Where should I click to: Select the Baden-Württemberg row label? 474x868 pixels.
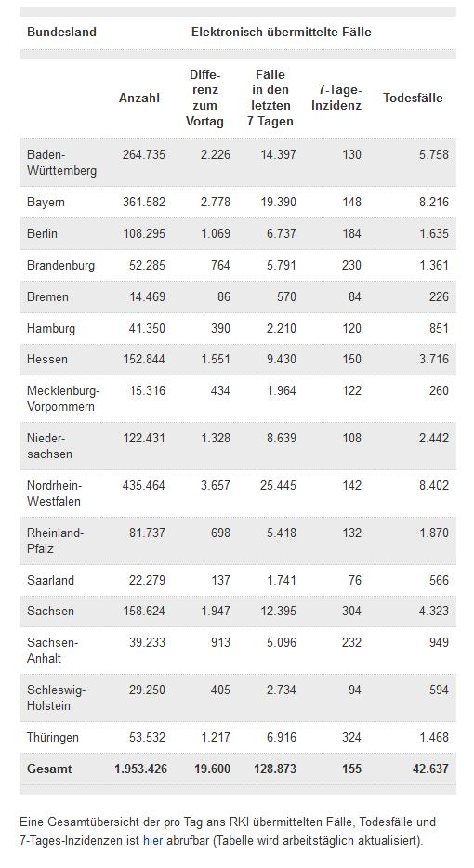(61, 163)
